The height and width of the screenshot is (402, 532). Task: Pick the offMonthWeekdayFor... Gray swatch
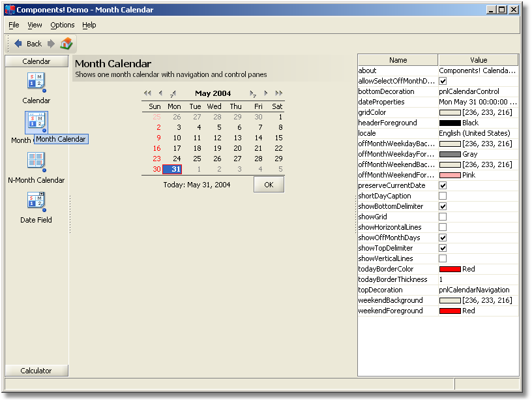click(x=450, y=154)
